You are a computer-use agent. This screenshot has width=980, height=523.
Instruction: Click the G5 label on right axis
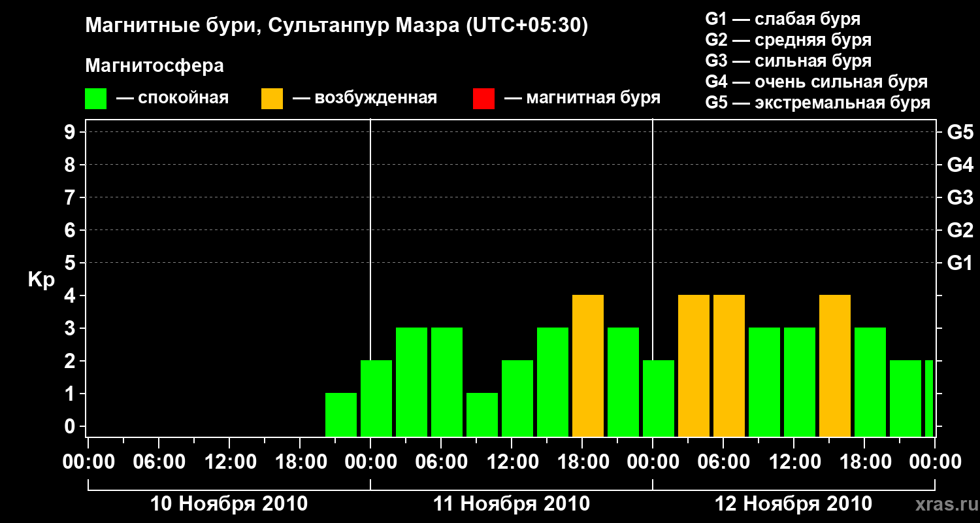tap(960, 132)
